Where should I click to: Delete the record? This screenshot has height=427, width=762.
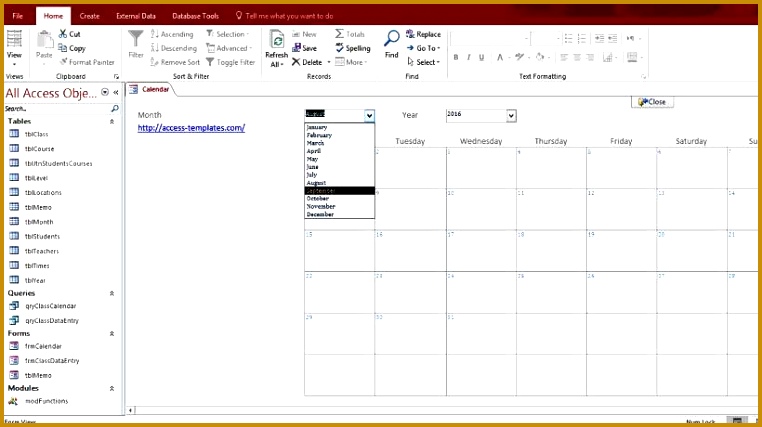coord(307,62)
